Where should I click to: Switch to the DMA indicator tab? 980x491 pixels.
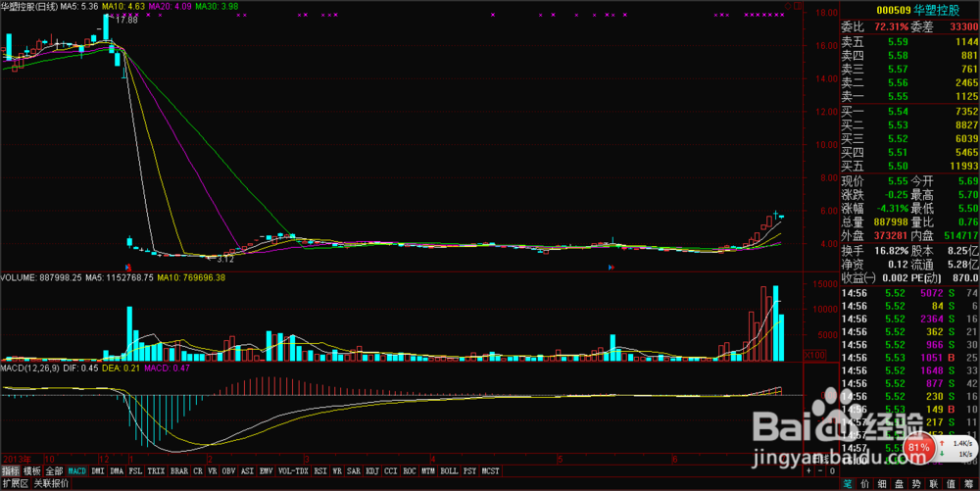[x=117, y=471]
